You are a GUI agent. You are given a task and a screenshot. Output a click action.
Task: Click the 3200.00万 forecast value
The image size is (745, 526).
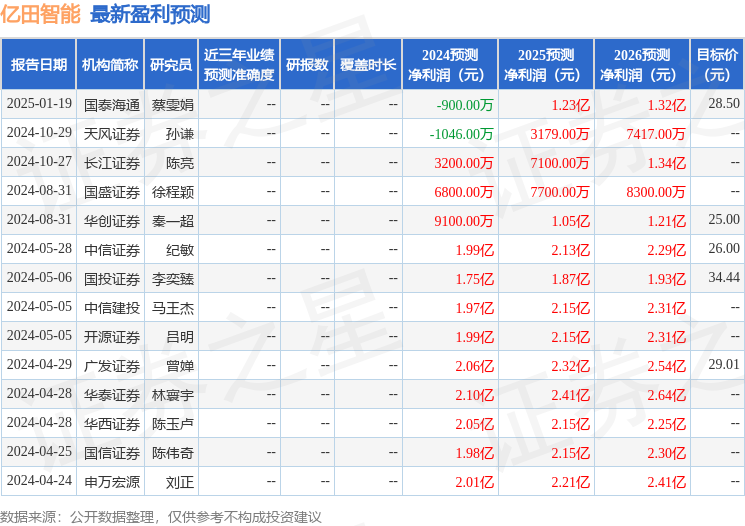pyautogui.click(x=464, y=163)
